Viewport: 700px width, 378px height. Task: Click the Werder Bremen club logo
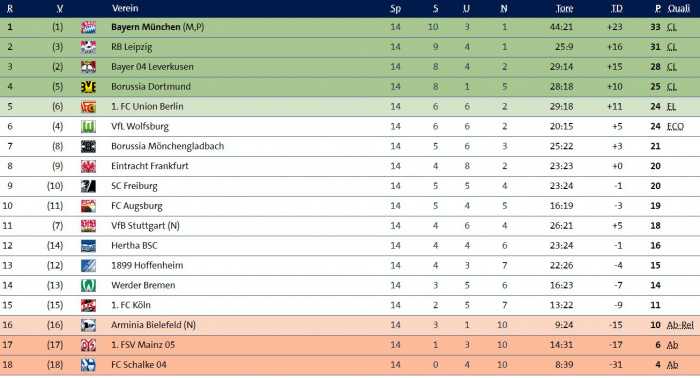tap(88, 285)
